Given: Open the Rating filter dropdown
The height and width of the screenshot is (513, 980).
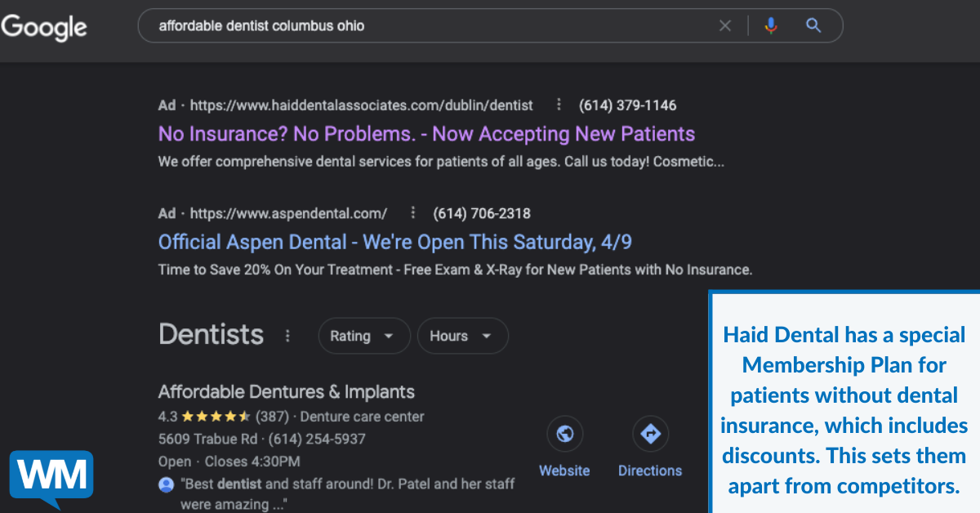Looking at the screenshot, I should coord(364,336).
